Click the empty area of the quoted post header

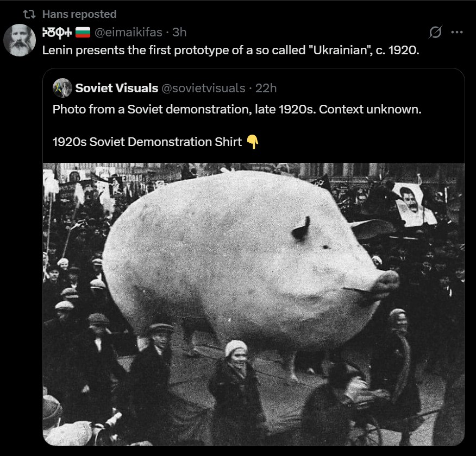(x=371, y=88)
